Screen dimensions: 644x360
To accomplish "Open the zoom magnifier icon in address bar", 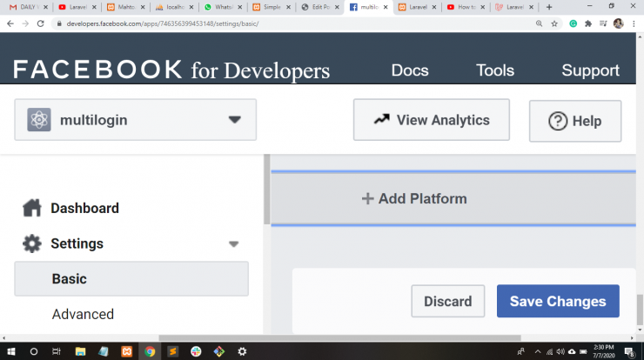I will point(539,23).
